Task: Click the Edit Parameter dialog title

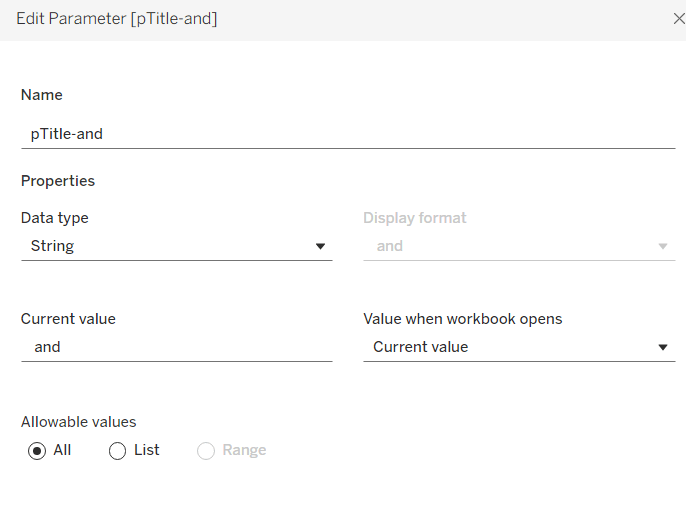Action: coord(116,19)
